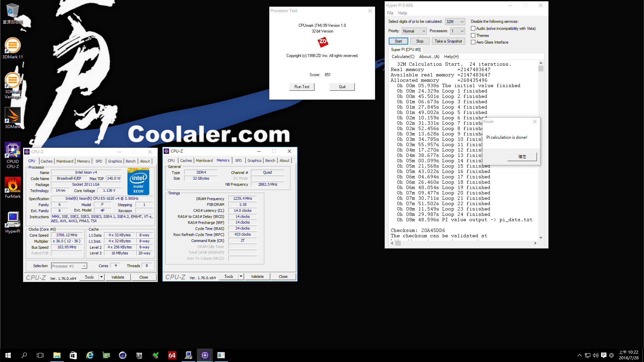
Task: Open the camera capture tool taskbar icon
Action: tap(139, 355)
